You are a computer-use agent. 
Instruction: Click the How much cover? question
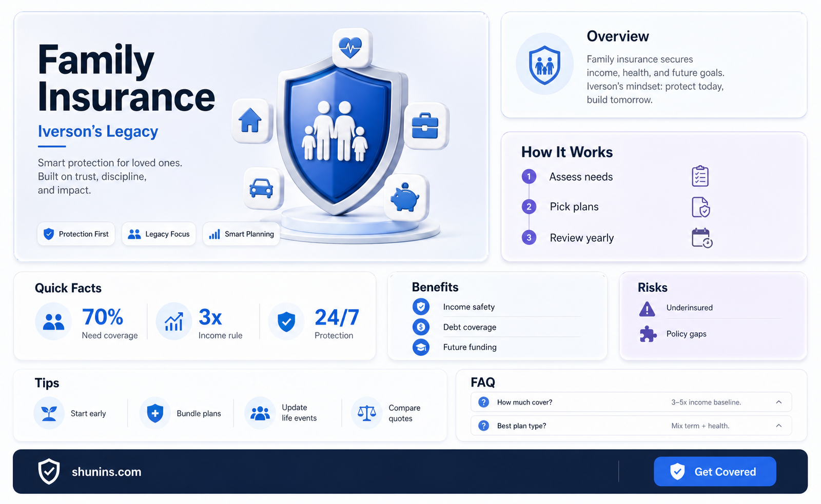(x=525, y=402)
